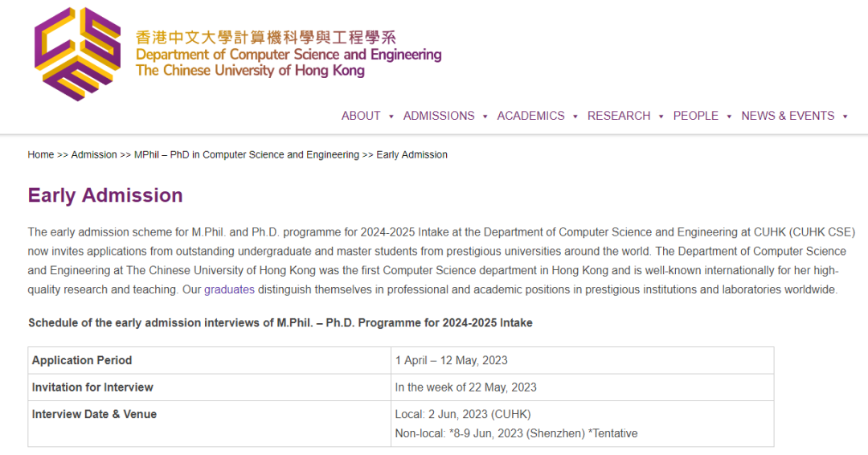Open the PEOPLE menu
This screenshot has width=868, height=455.
pos(695,116)
